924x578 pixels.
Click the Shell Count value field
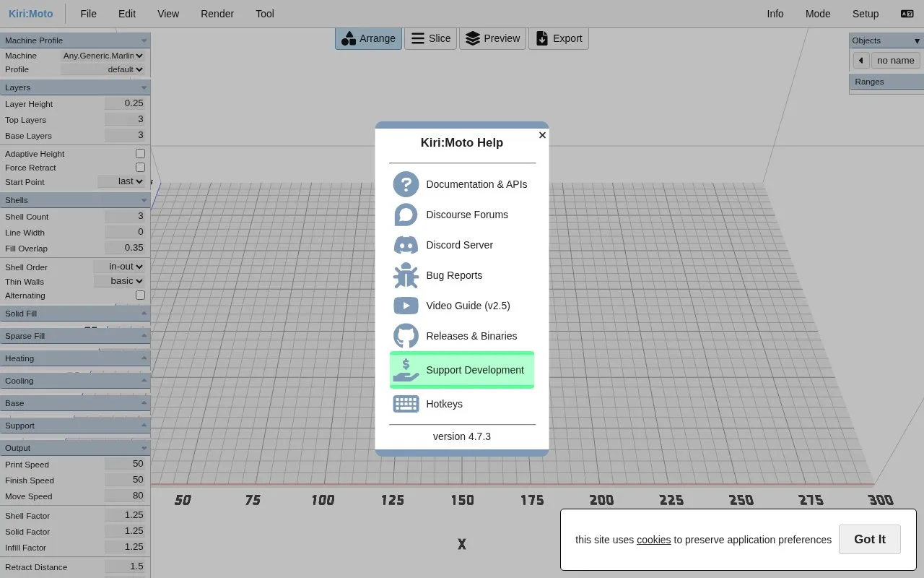125,216
